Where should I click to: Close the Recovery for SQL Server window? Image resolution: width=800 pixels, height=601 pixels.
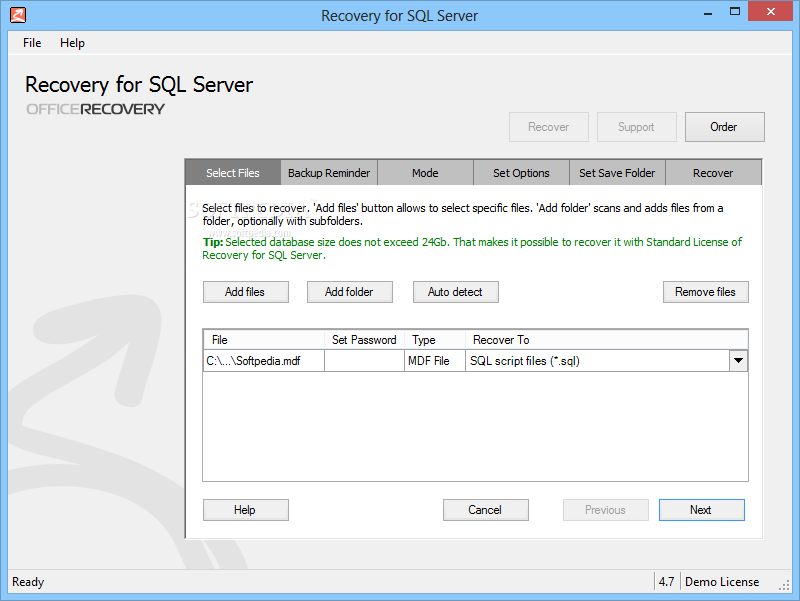770,11
